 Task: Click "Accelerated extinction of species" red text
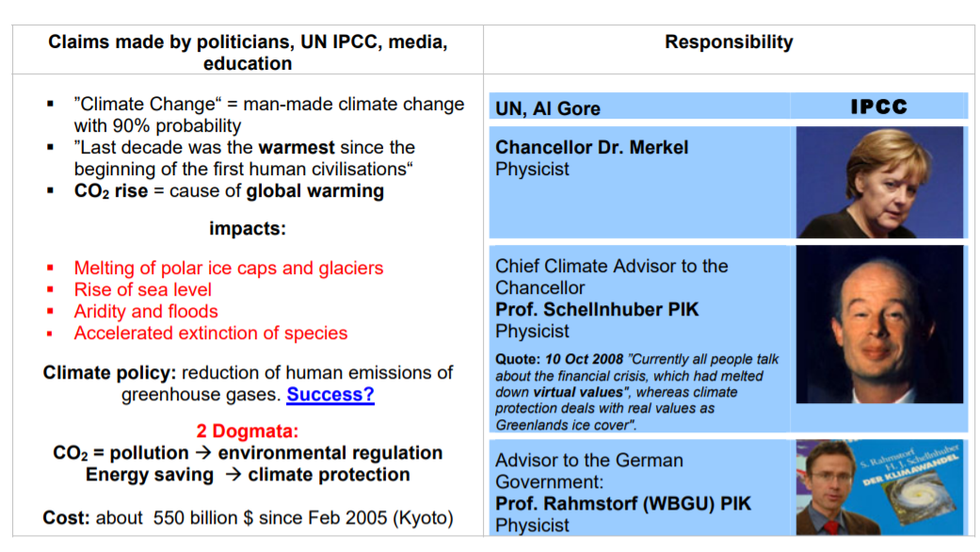[x=211, y=333]
